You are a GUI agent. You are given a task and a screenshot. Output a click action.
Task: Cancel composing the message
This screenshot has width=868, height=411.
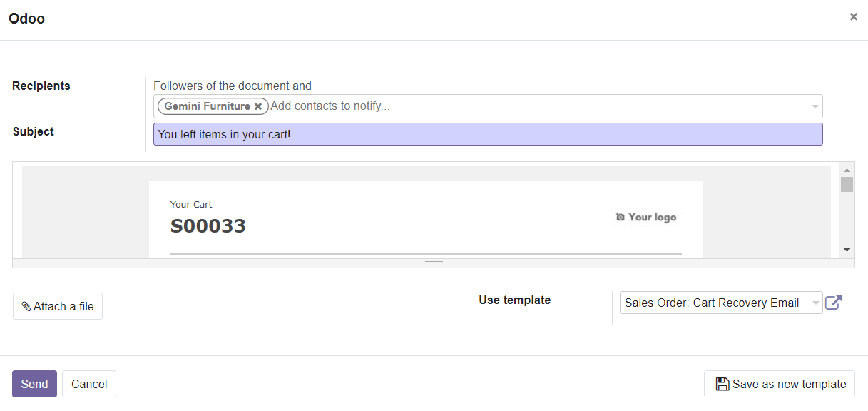88,384
